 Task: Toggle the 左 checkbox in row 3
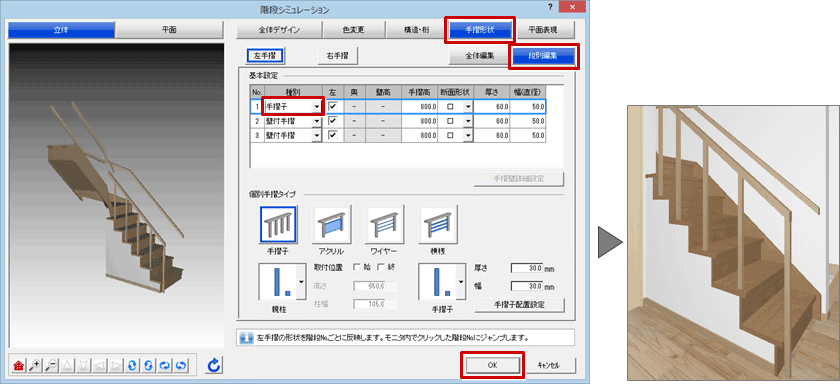pyautogui.click(x=332, y=135)
